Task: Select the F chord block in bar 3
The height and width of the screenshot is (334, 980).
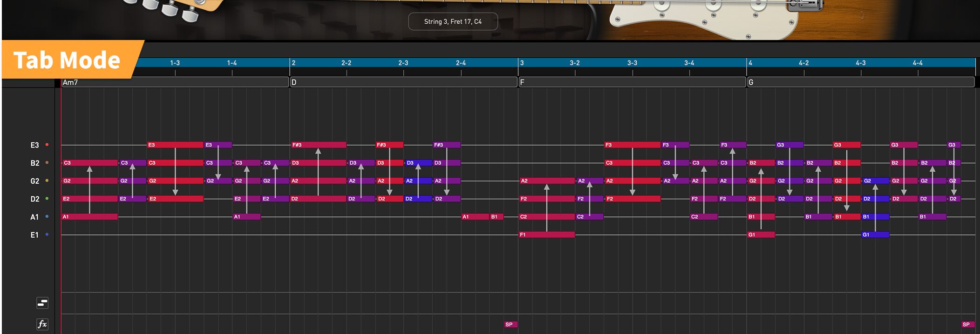Action: click(632, 82)
